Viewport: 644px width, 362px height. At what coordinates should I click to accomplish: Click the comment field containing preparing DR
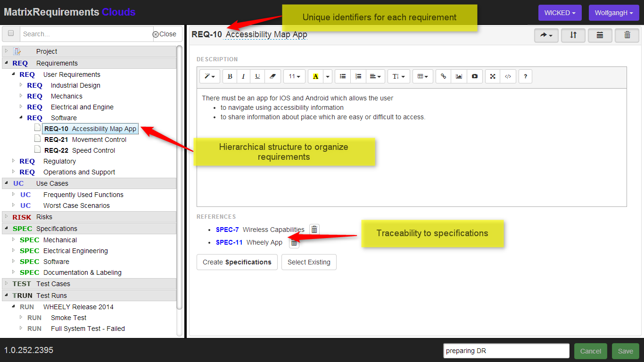(506, 351)
